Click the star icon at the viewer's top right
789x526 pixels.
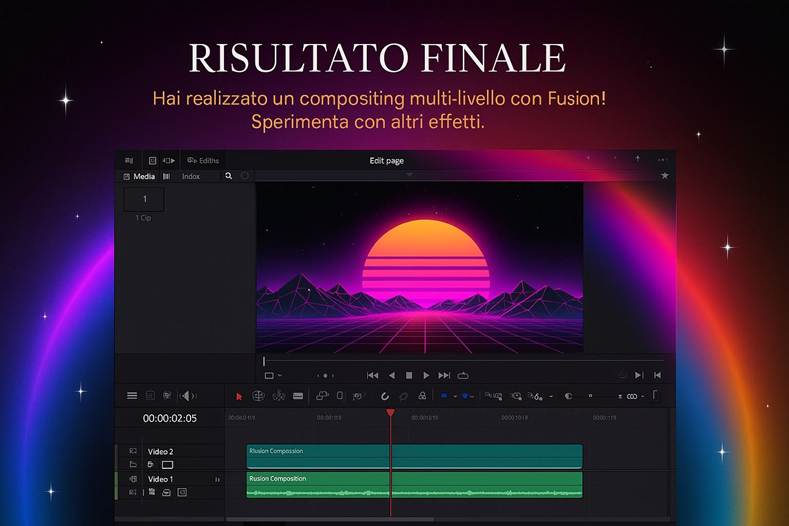click(x=665, y=176)
